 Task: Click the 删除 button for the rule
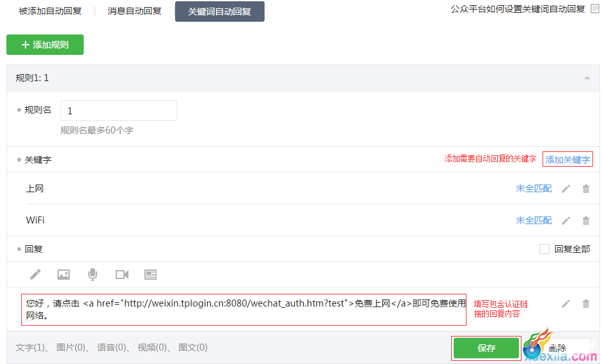(x=557, y=348)
